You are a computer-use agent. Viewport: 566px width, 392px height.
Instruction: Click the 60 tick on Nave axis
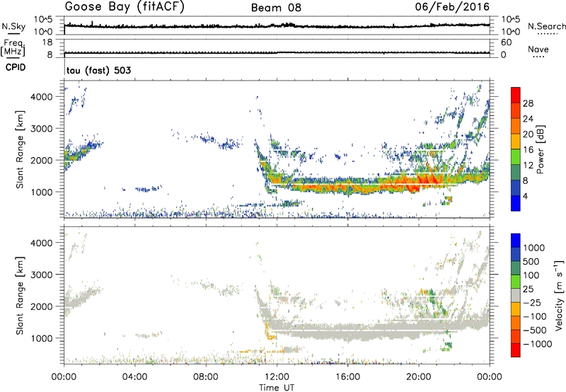[506, 42]
